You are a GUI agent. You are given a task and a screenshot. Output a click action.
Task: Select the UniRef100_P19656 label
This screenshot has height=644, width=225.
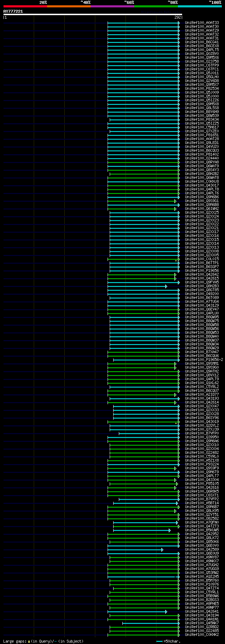pos(202,271)
